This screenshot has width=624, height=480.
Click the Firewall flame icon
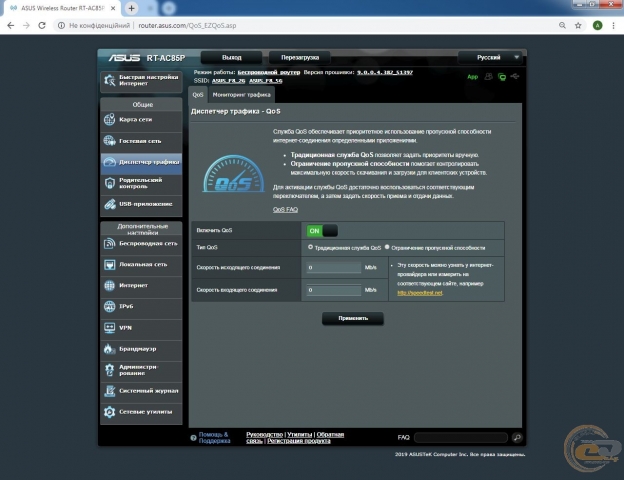click(x=109, y=349)
